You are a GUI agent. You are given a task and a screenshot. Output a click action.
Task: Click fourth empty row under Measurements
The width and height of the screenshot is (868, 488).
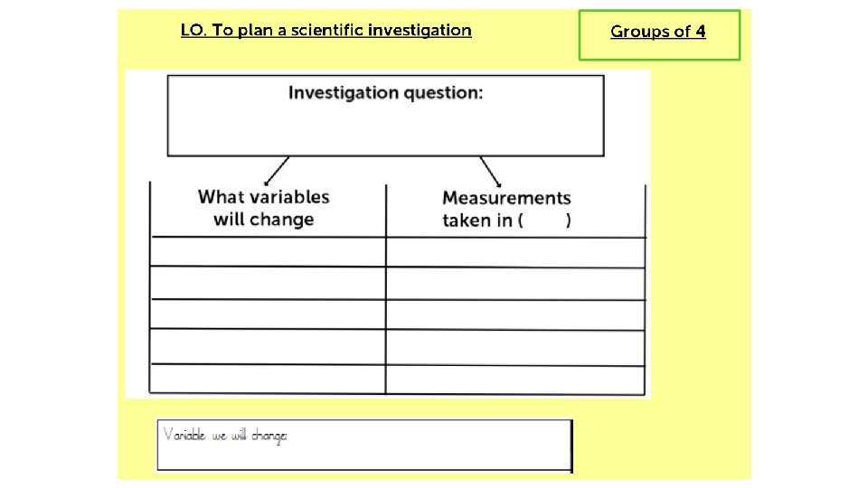coord(515,348)
